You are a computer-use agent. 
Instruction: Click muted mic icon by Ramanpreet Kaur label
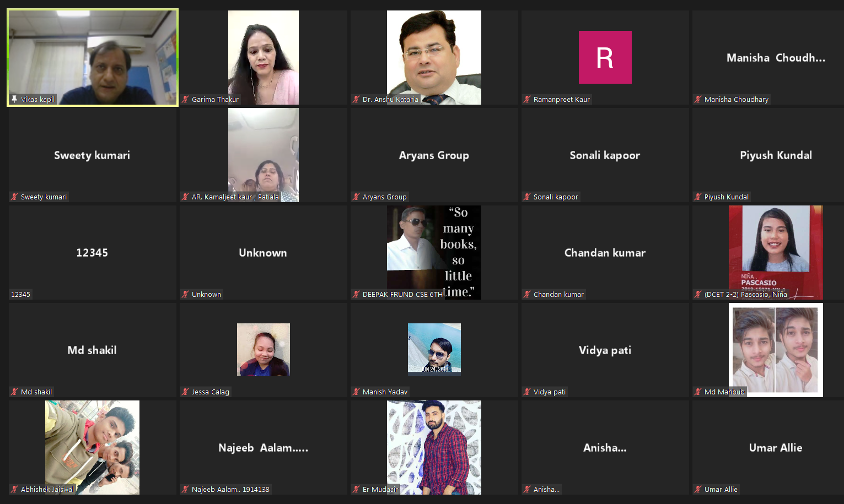tap(528, 99)
